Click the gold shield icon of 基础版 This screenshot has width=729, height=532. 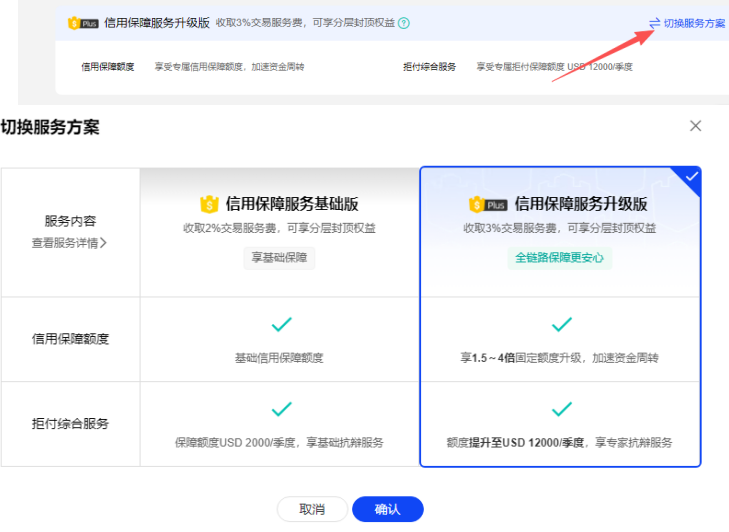click(x=209, y=204)
